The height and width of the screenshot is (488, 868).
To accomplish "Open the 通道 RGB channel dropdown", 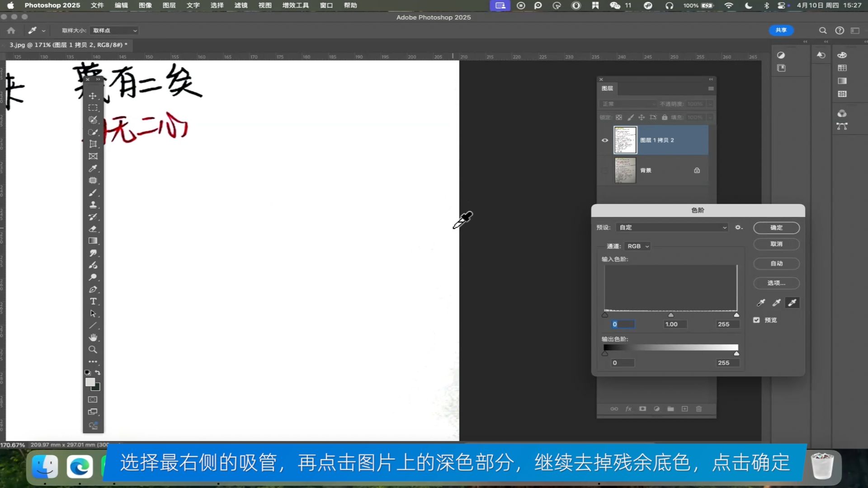I will [x=637, y=246].
